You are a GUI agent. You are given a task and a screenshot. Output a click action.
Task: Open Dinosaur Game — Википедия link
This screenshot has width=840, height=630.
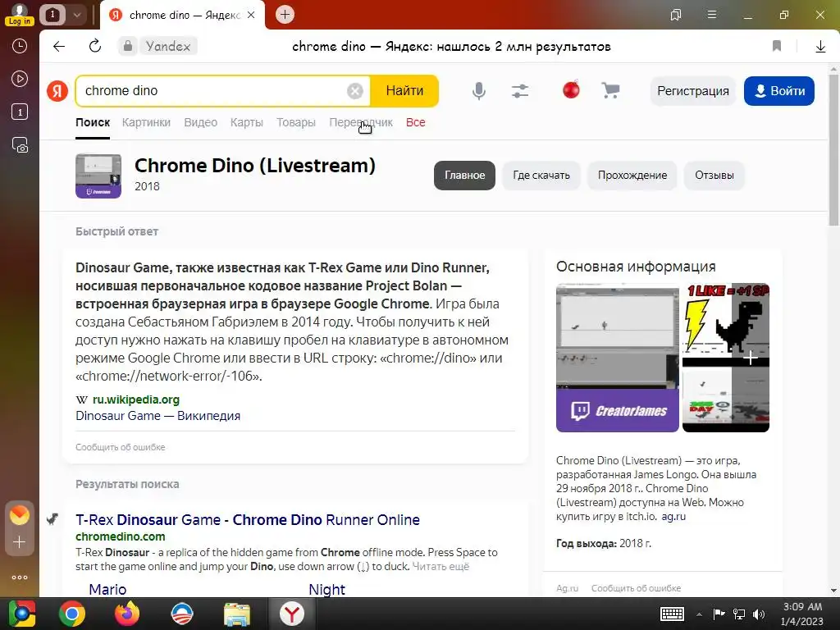tap(158, 416)
